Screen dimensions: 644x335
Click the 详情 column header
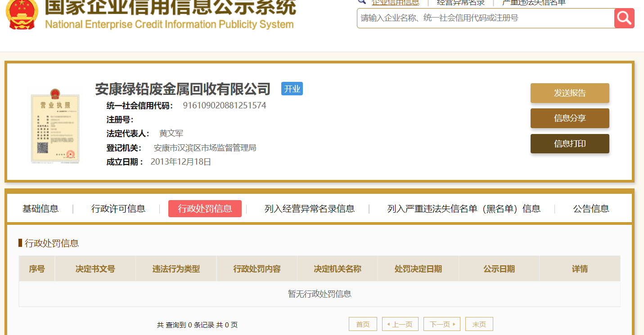point(580,269)
